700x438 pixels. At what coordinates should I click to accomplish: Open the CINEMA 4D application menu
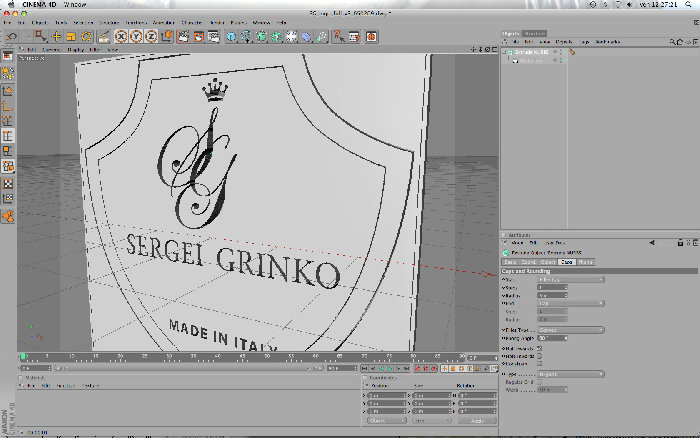(39, 4)
